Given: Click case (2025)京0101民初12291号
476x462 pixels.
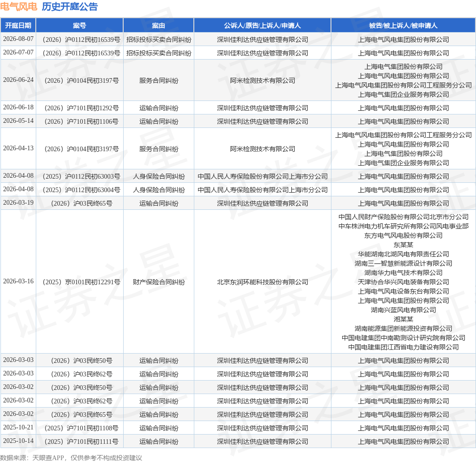Looking at the screenshot, I should pyautogui.click(x=81, y=282).
